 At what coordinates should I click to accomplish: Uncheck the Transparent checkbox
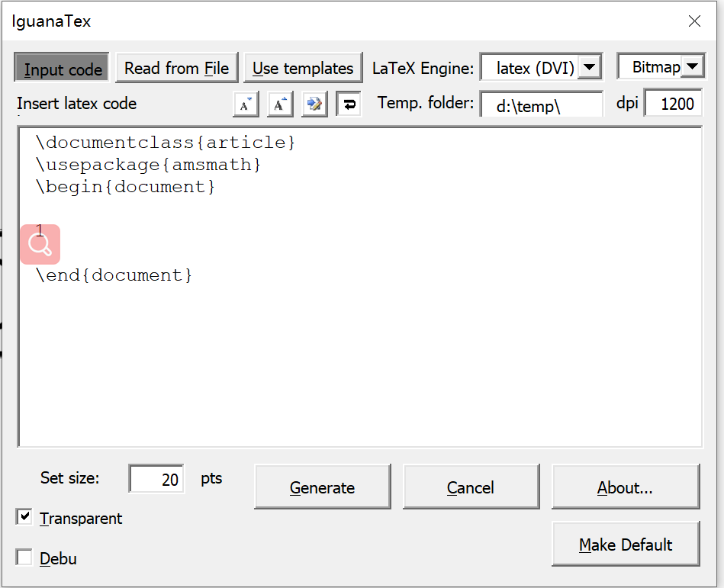coord(24,517)
